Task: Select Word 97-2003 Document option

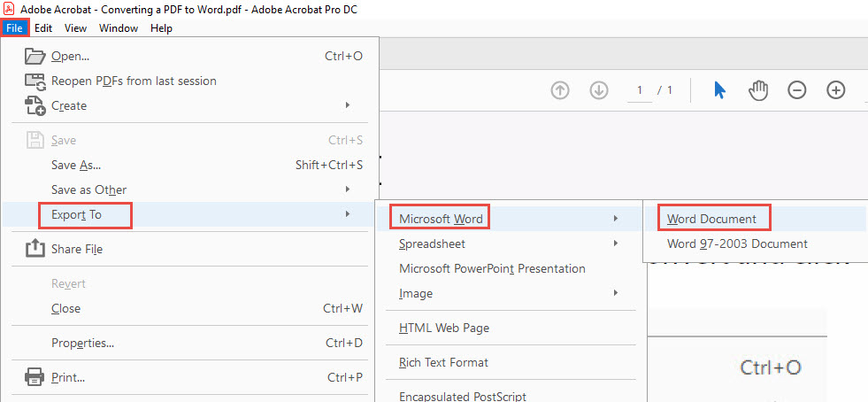Action: point(737,244)
